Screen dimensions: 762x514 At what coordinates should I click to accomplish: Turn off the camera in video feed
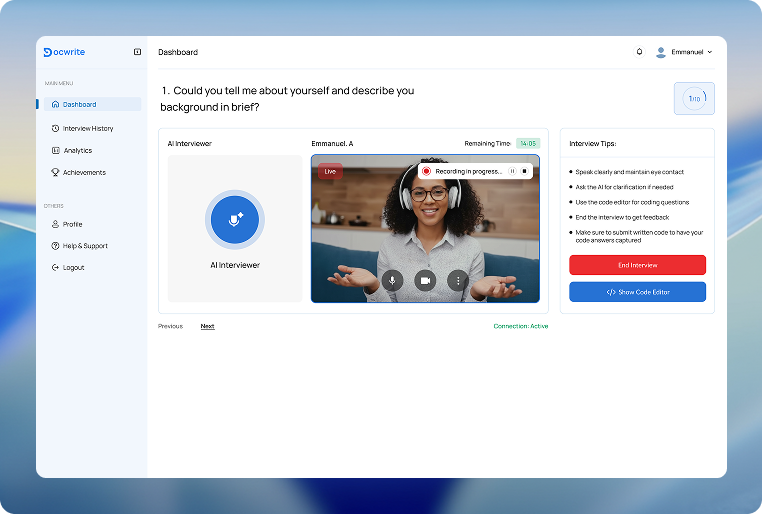coord(425,280)
